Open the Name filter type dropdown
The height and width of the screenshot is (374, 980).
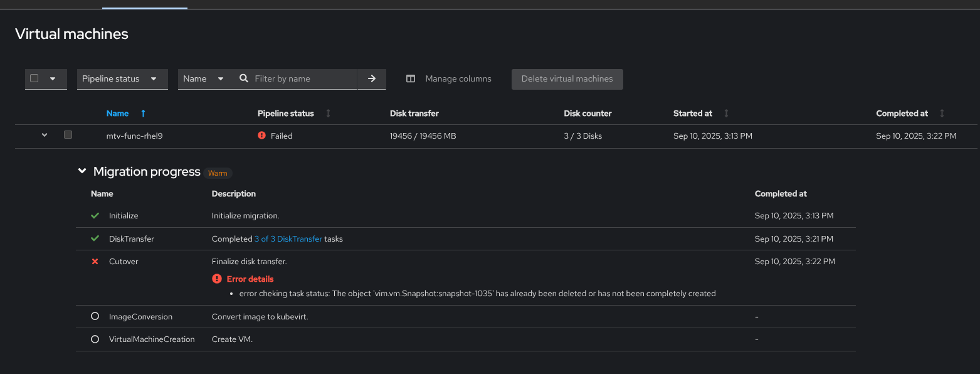pos(204,79)
